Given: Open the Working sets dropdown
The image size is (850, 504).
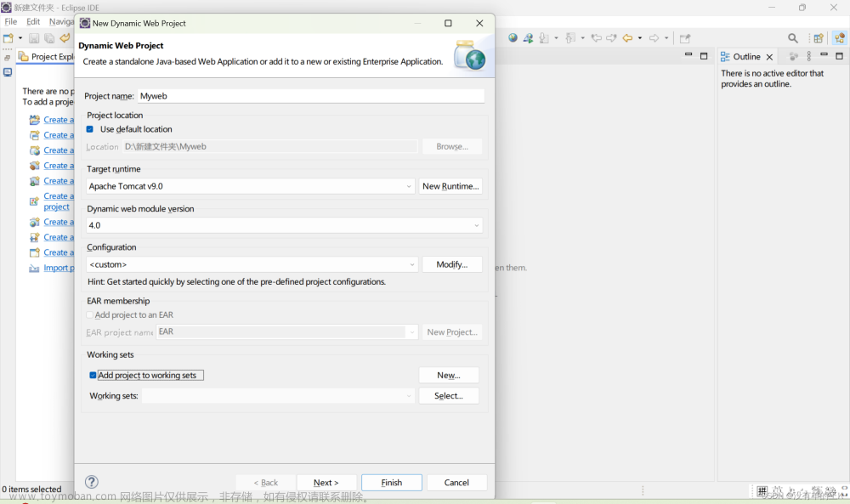Looking at the screenshot, I should [278, 395].
